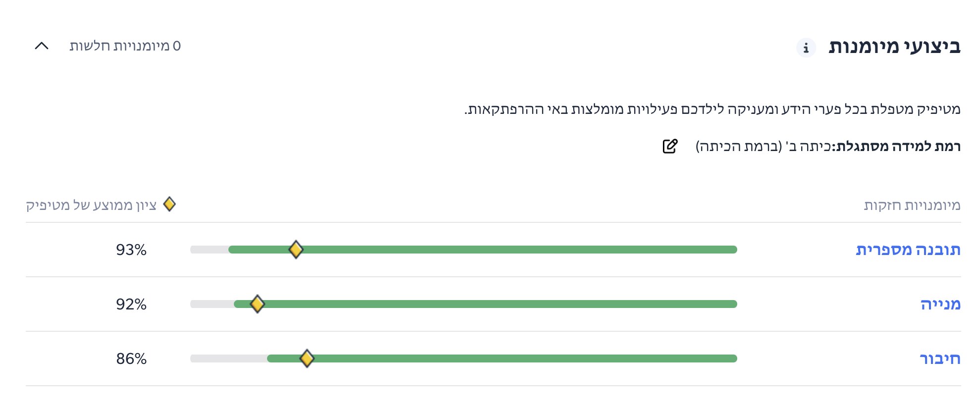The height and width of the screenshot is (408, 980).
Task: Open the תובנה מספרית skill link
Action: (908, 250)
